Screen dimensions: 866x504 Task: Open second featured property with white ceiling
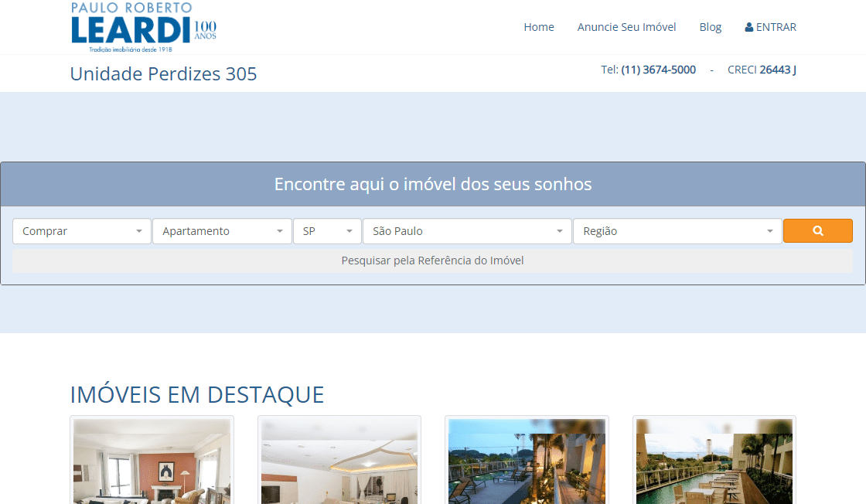[339, 461]
